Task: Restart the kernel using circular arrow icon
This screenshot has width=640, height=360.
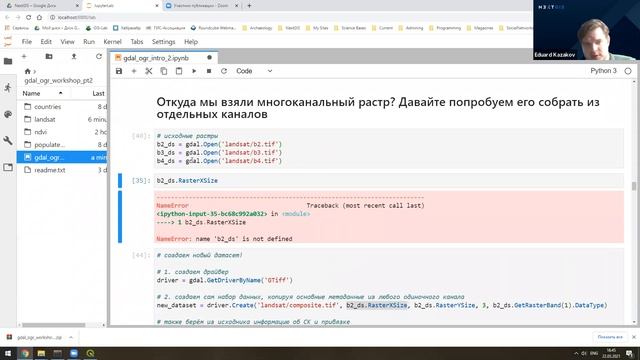Action: click(x=224, y=71)
